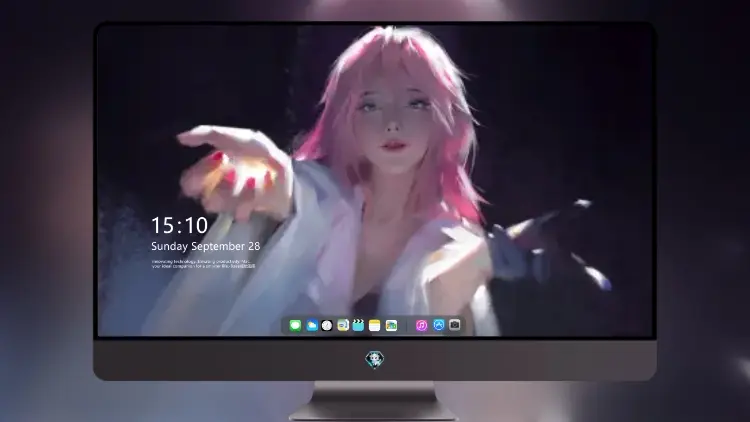This screenshot has width=750, height=422.
Task: Click the 15:10 clock widget
Action: [x=179, y=225]
